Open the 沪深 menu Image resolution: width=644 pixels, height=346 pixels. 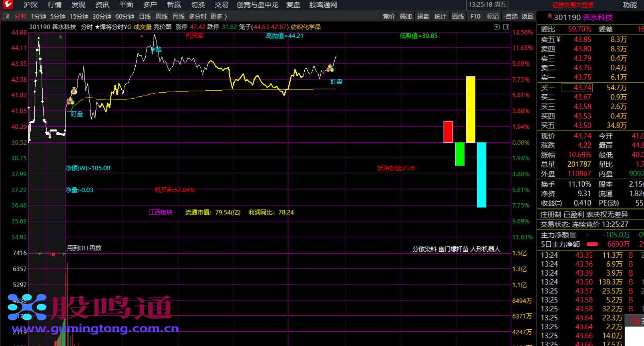(x=31, y=5)
